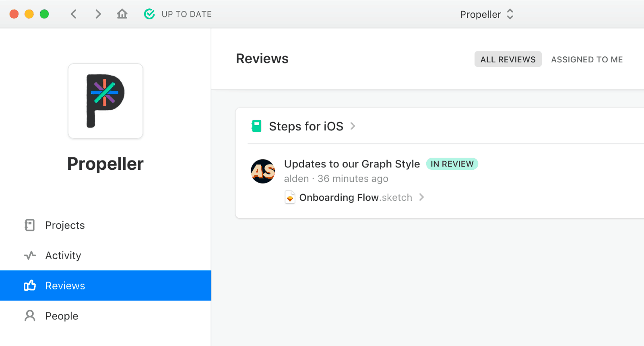Open Projects in the sidebar

point(105,225)
